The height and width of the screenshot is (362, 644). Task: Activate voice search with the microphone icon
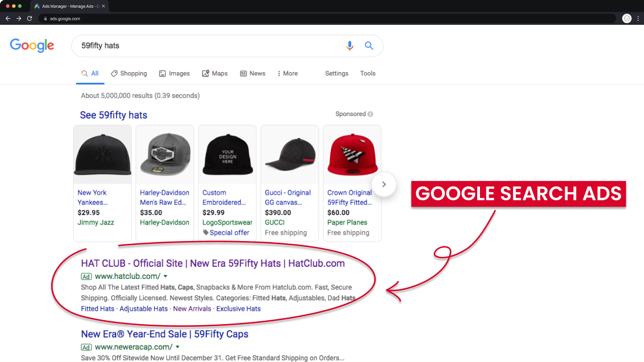coord(350,46)
